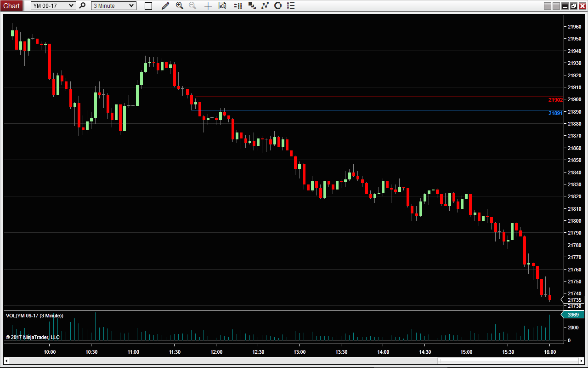Viewport: 588px width, 368px height.
Task: Open the YM 09-17 instrument dropdown
Action: click(x=53, y=6)
